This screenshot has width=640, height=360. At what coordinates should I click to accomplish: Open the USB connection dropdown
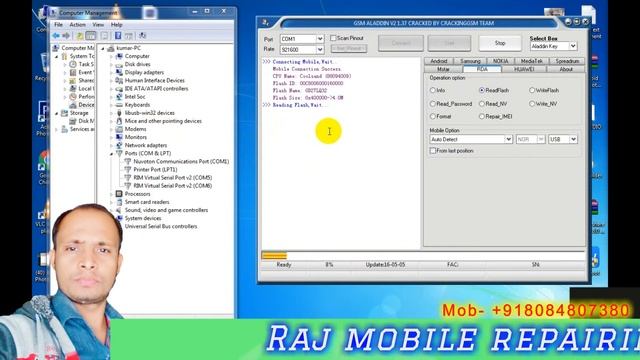573,139
